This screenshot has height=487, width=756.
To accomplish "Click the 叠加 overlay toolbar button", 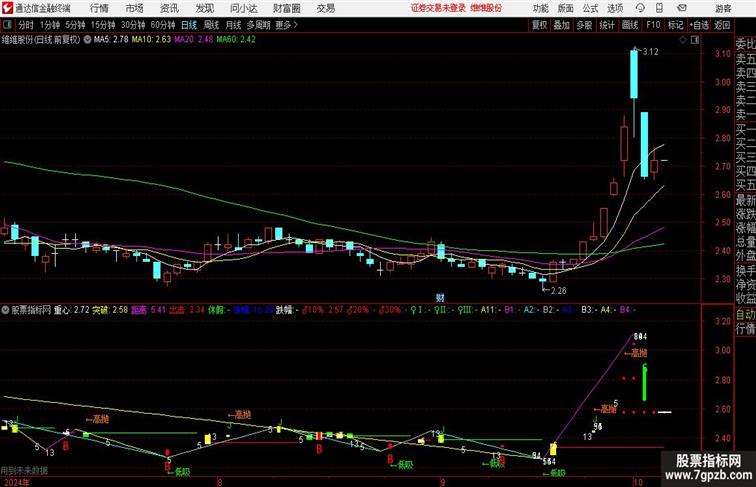I will 562,25.
